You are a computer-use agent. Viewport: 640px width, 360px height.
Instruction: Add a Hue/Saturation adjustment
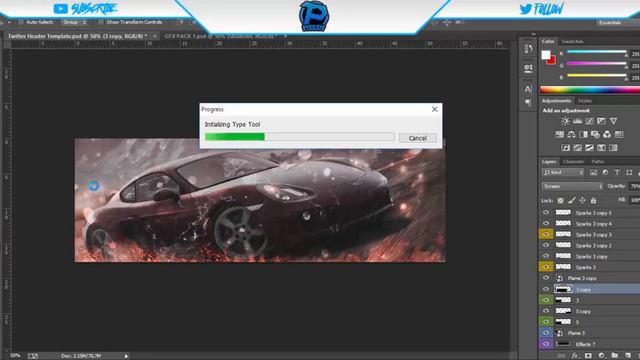[559, 134]
